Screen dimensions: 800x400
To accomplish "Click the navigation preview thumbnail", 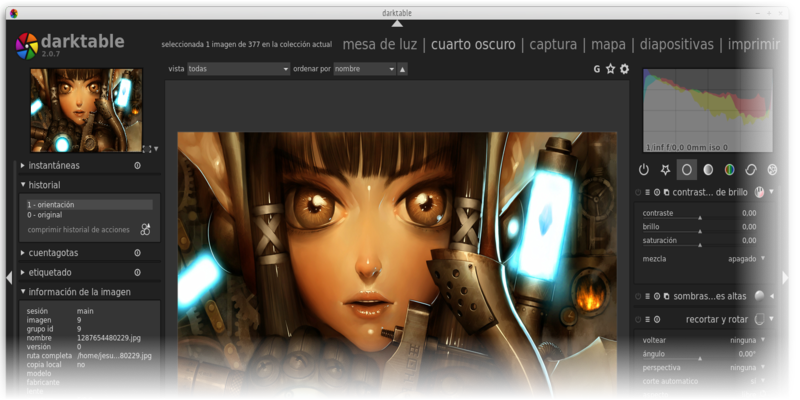I will (86, 110).
